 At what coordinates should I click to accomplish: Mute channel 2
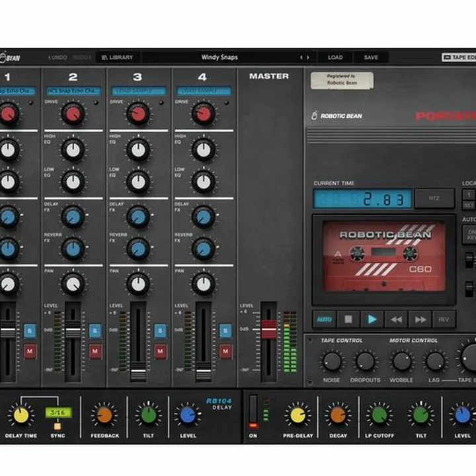[x=95, y=351]
